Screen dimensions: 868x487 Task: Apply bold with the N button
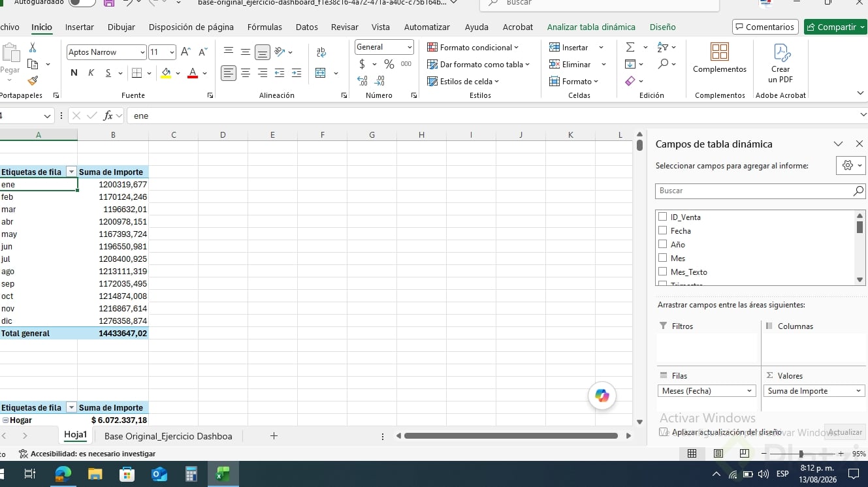74,73
